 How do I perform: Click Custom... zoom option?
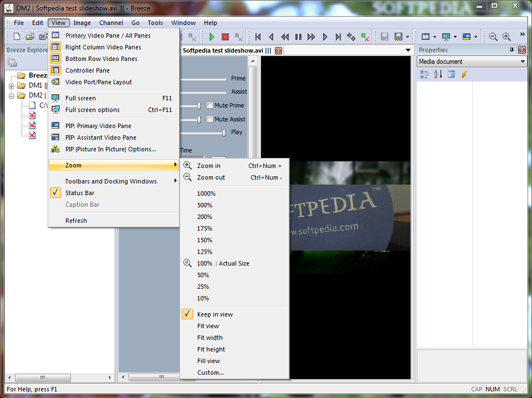click(235, 373)
